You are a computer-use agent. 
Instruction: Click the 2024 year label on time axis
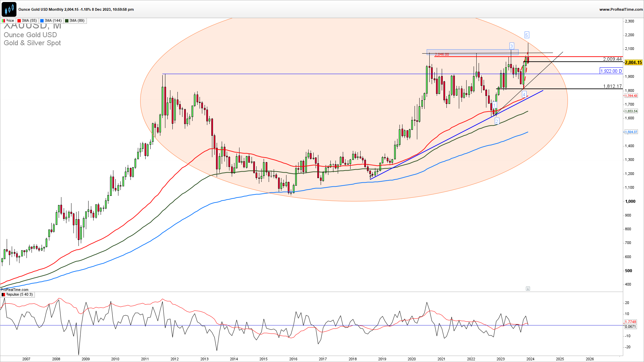(530, 359)
